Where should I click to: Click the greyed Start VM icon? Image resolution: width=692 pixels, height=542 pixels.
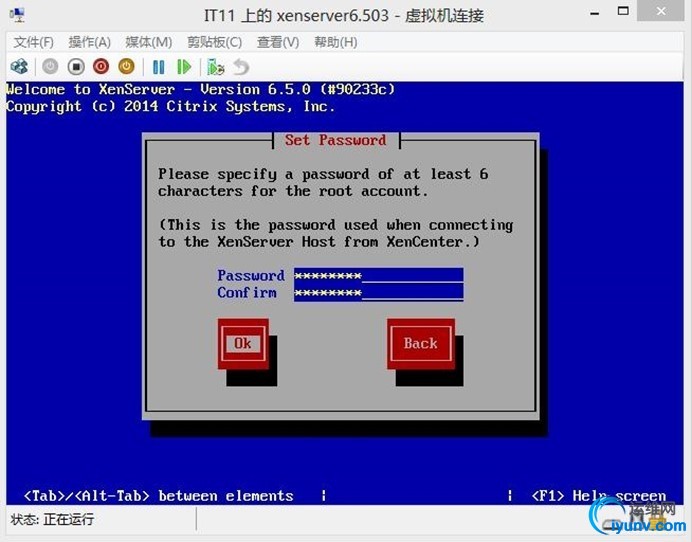50,67
